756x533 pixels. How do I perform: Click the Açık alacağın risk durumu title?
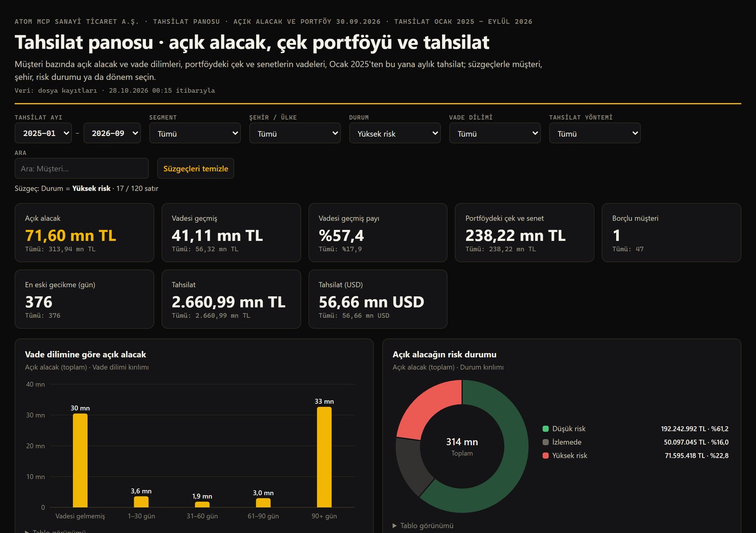click(445, 355)
